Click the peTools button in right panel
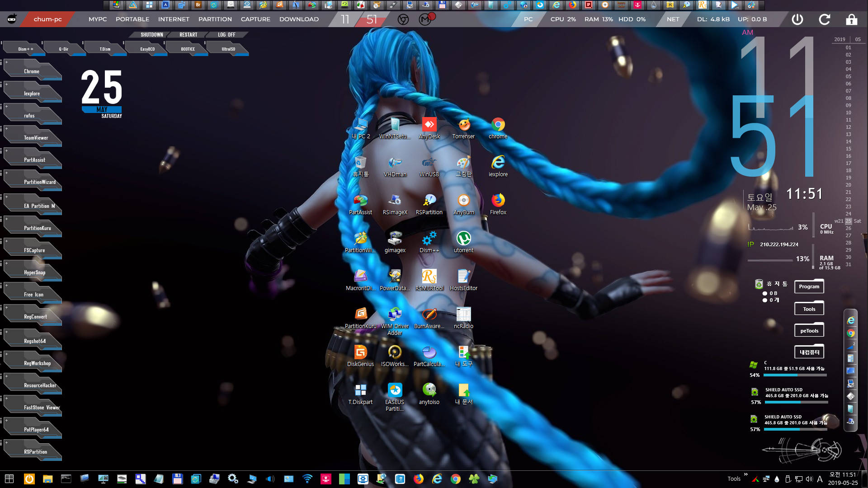 [x=809, y=330]
